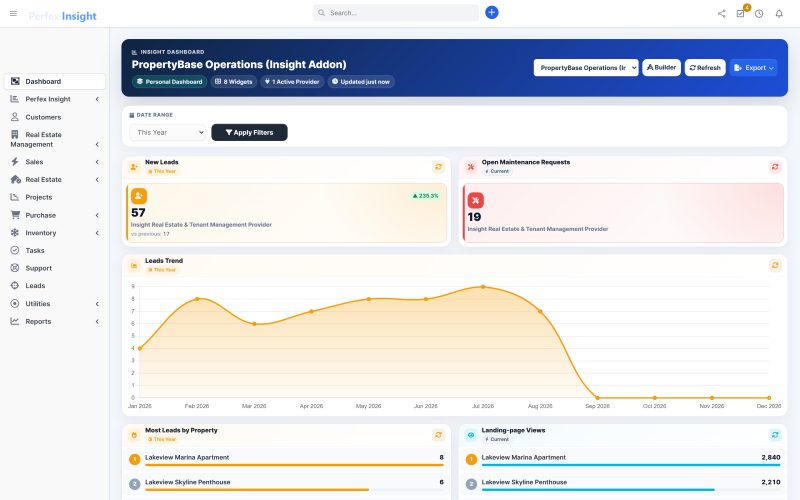Click the 2,840 views value
Image resolution: width=800 pixels, height=500 pixels.
[770, 457]
